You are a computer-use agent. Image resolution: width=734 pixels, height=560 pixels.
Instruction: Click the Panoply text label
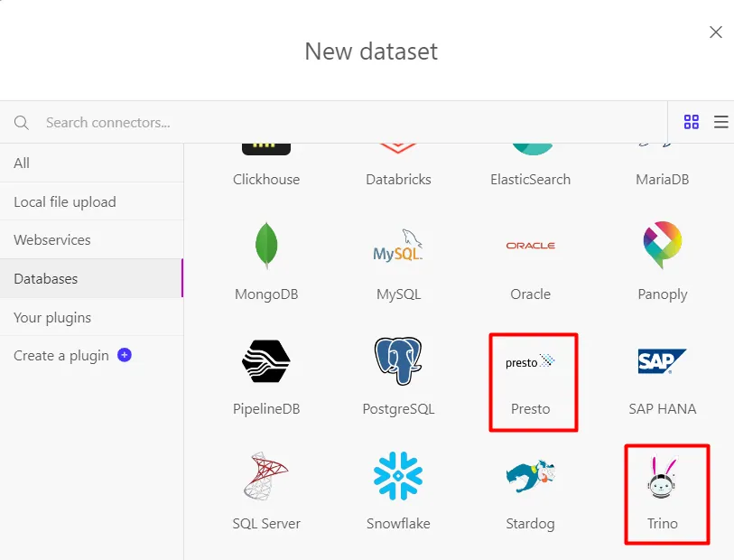663,294
